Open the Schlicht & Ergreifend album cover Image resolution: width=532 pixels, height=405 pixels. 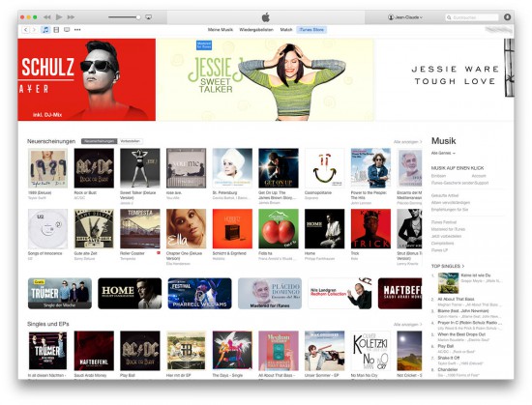(x=232, y=229)
